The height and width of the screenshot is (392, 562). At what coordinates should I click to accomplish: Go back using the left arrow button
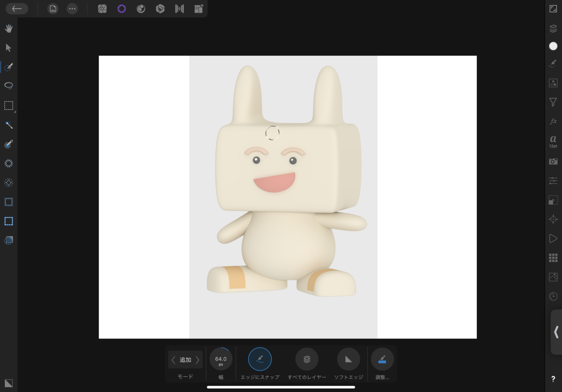click(x=17, y=8)
